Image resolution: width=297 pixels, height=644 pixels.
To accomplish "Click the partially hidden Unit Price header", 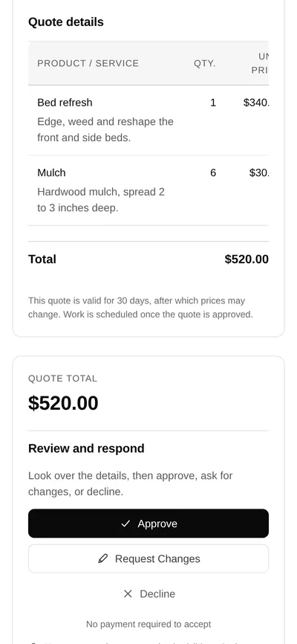I will [x=260, y=63].
